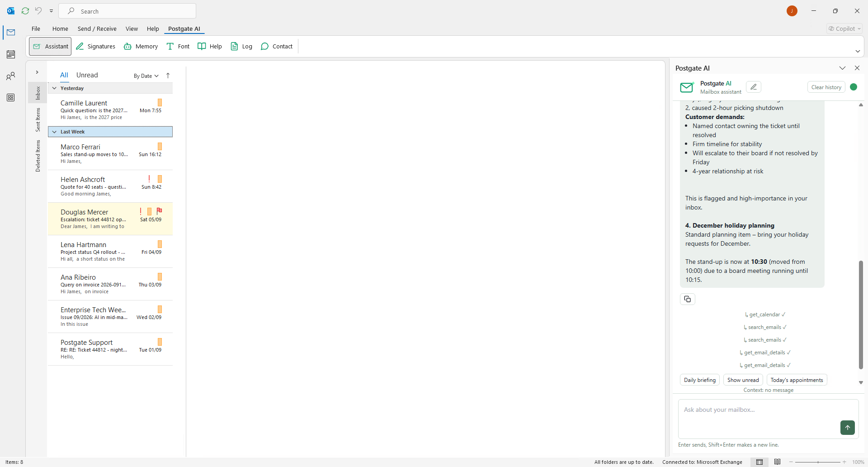Expand the folder pane with the chevron
The width and height of the screenshot is (868, 467).
(x=37, y=72)
